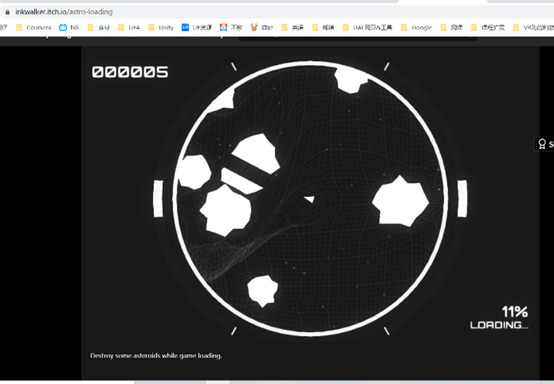Click the 11% loading progress indicator
Viewport: 554px width, 384px height.
pos(515,312)
